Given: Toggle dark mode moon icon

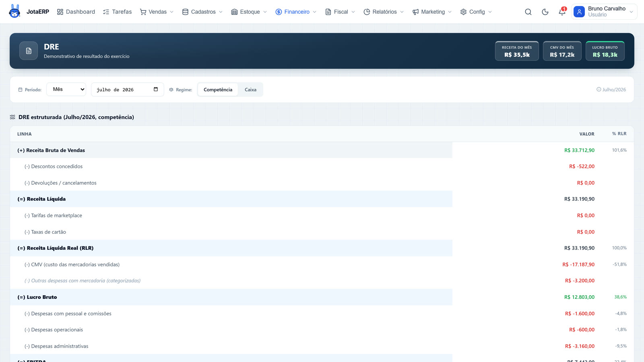Looking at the screenshot, I should point(545,12).
